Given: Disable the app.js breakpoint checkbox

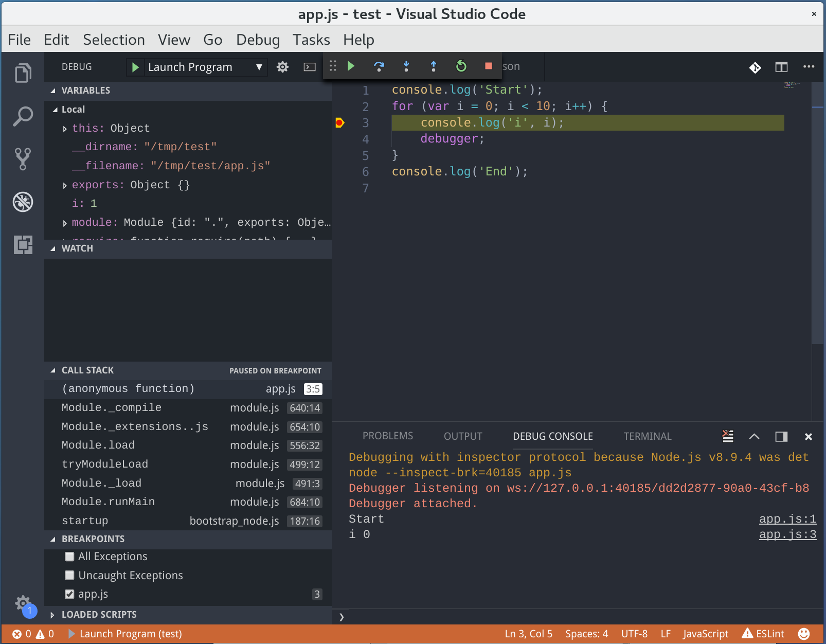Looking at the screenshot, I should tap(69, 594).
